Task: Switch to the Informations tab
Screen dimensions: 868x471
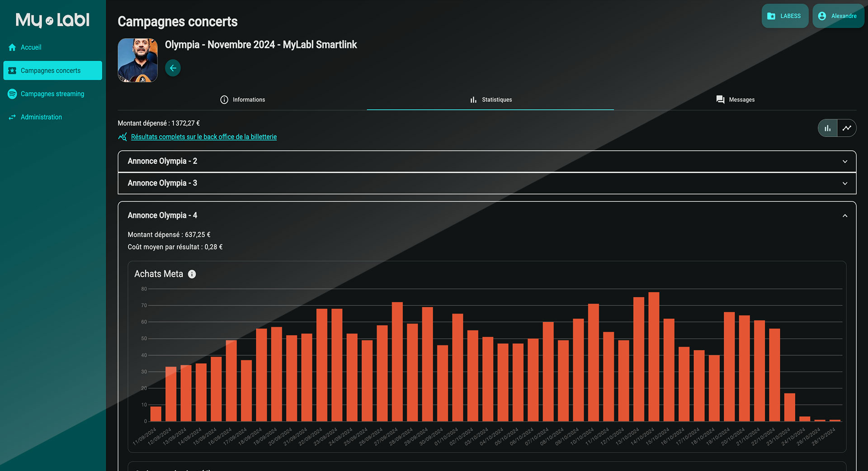Action: (242, 100)
